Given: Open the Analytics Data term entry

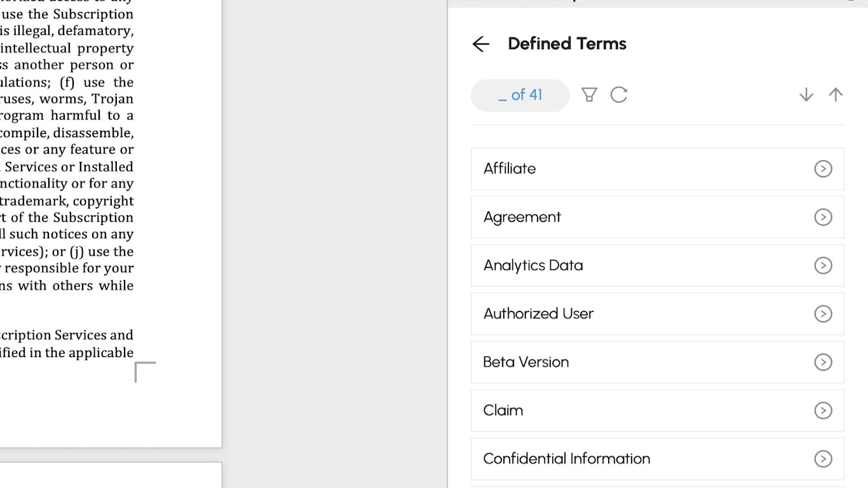Looking at the screenshot, I should (533, 266).
